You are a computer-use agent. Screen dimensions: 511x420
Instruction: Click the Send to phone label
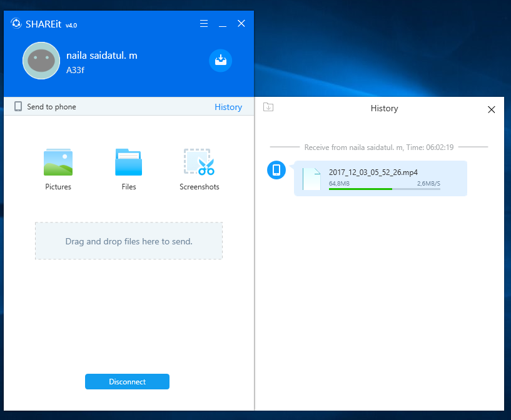51,107
